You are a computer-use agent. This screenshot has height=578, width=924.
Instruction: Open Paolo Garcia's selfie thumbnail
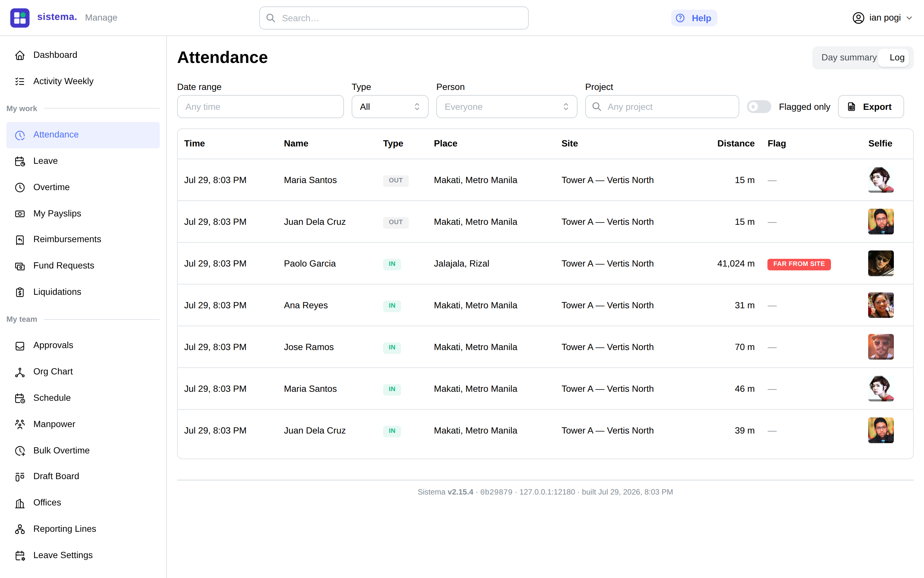[880, 263]
